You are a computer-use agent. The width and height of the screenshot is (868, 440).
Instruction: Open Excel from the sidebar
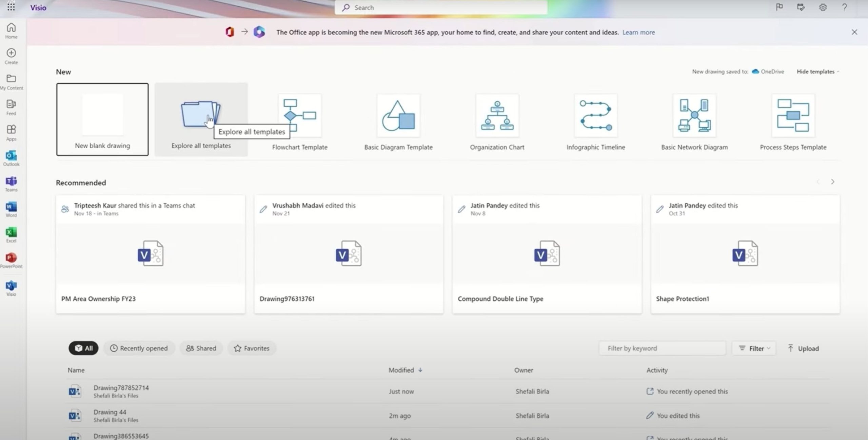(11, 232)
